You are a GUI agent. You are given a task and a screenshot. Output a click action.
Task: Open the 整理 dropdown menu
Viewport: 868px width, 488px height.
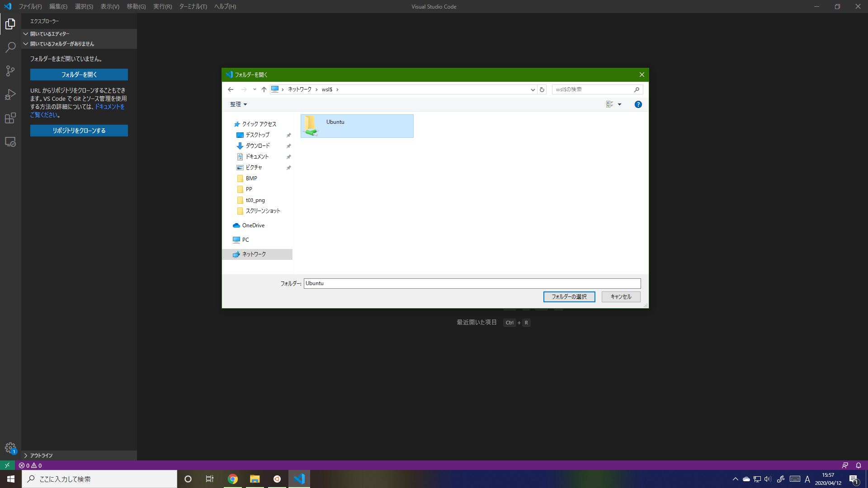238,104
